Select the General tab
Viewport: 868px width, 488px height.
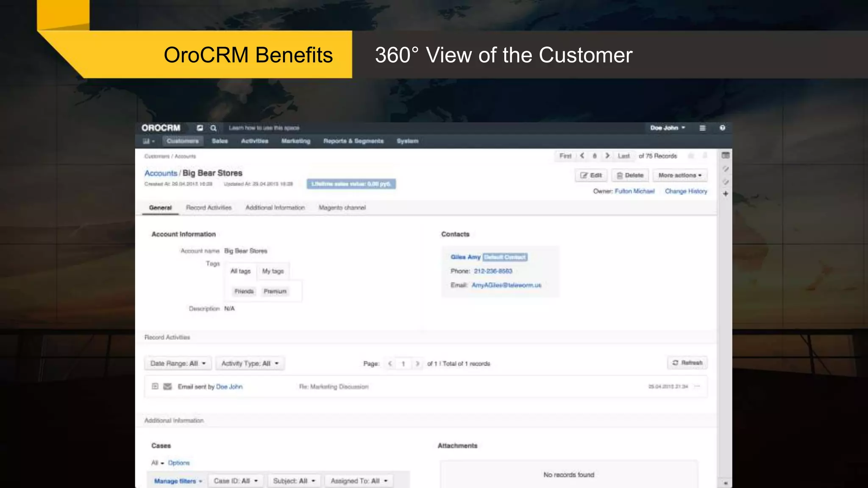click(160, 208)
